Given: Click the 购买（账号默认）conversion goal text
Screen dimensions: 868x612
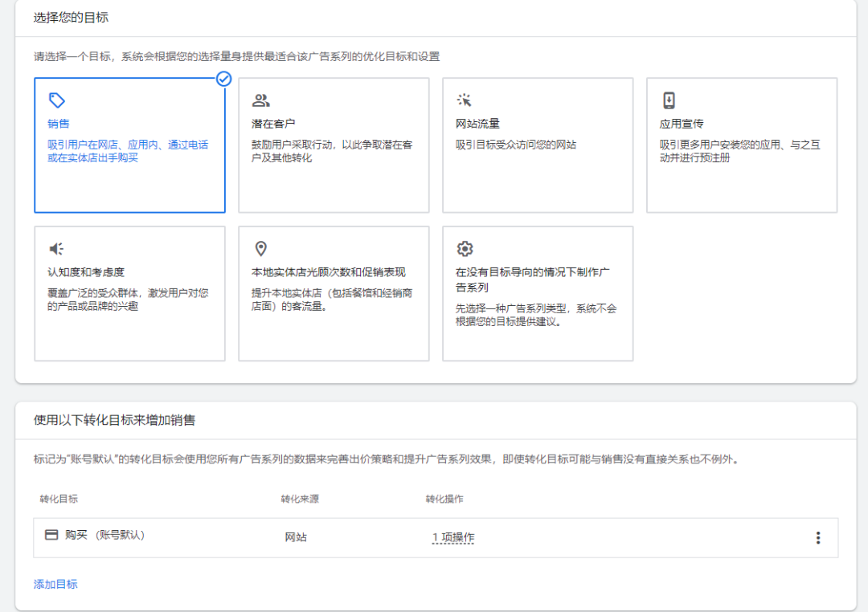Looking at the screenshot, I should point(105,535).
